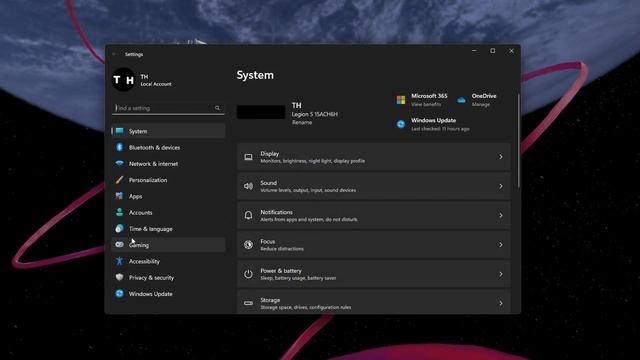Viewport: 640px width, 360px height.
Task: Click the Network & internet wifi icon
Action: point(120,164)
